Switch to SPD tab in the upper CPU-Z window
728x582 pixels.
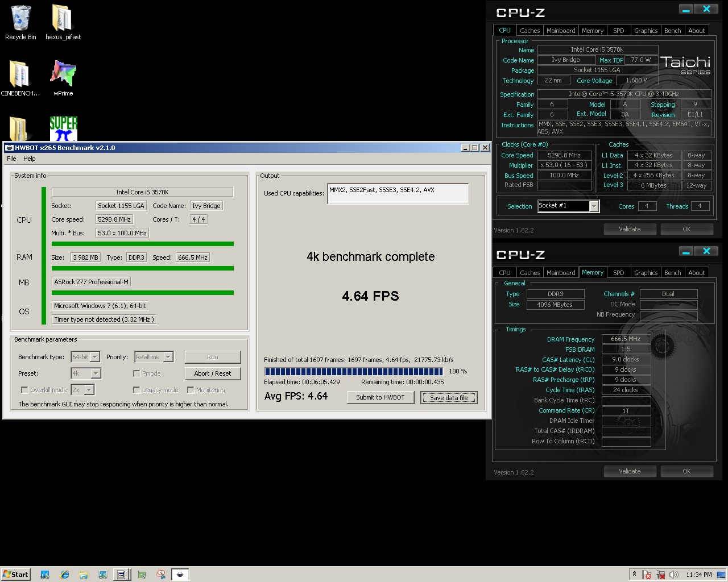point(619,31)
